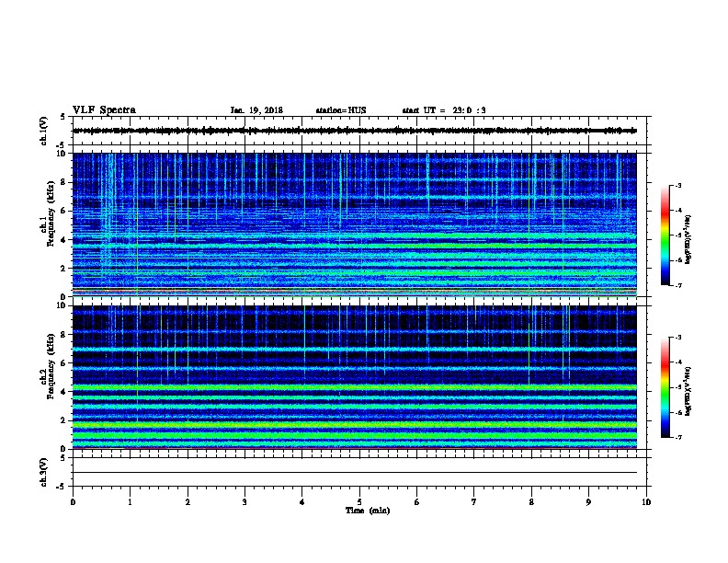Click inside the ch.1 spectrogram panel

coord(354,224)
